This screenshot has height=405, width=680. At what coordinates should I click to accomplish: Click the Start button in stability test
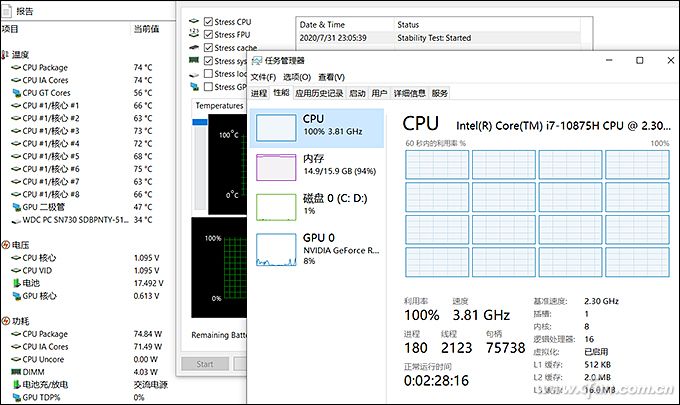(205, 364)
